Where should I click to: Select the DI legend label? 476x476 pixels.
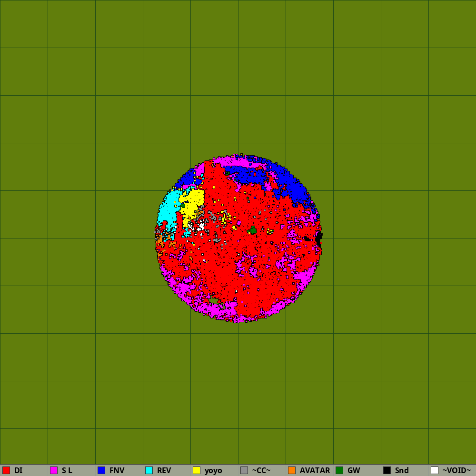pos(18,471)
